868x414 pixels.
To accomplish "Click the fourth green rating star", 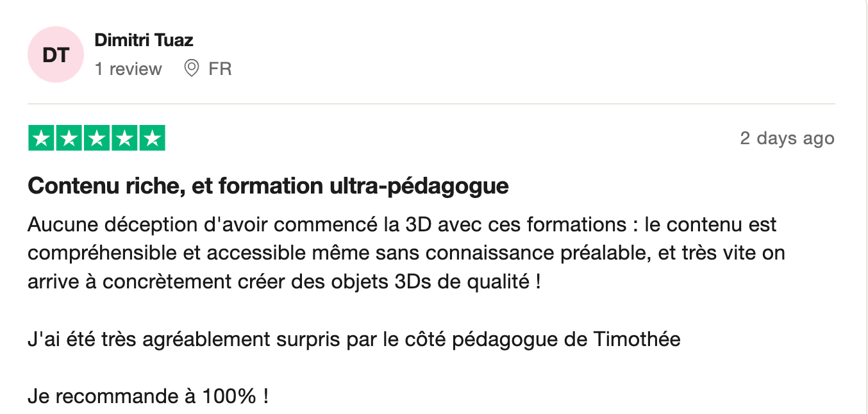I will click(x=124, y=138).
